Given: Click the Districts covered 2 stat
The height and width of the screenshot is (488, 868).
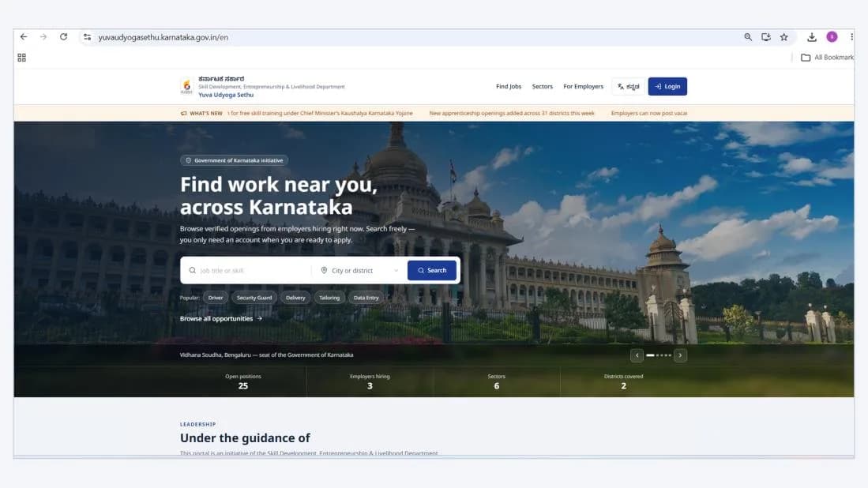Looking at the screenshot, I should point(623,381).
